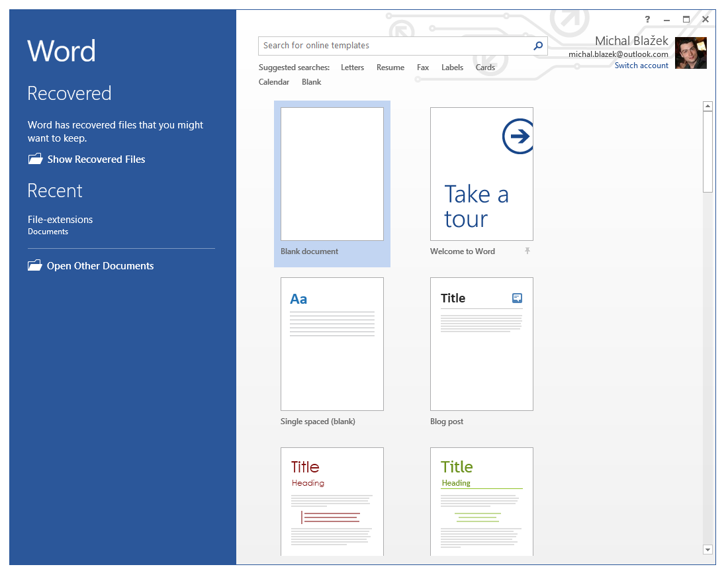
Task: Search suggested Calendar templates
Action: [274, 81]
